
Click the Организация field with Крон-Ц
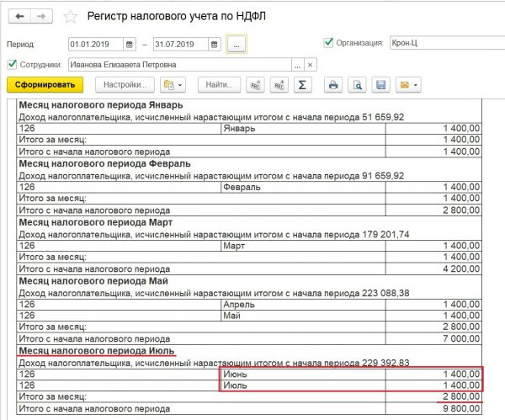coord(442,43)
